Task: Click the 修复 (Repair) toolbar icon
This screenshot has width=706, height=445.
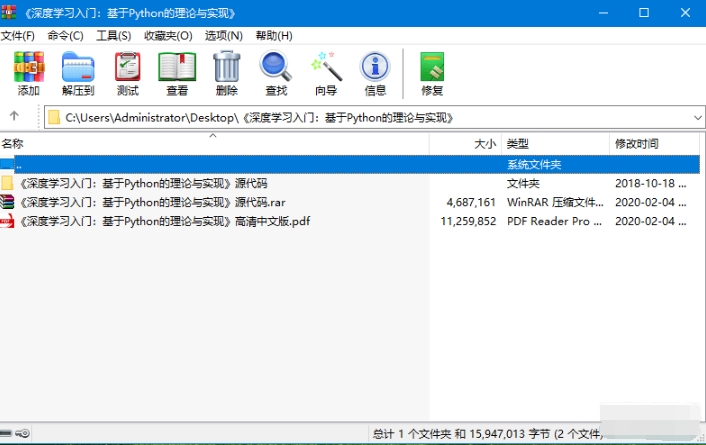Action: point(432,67)
